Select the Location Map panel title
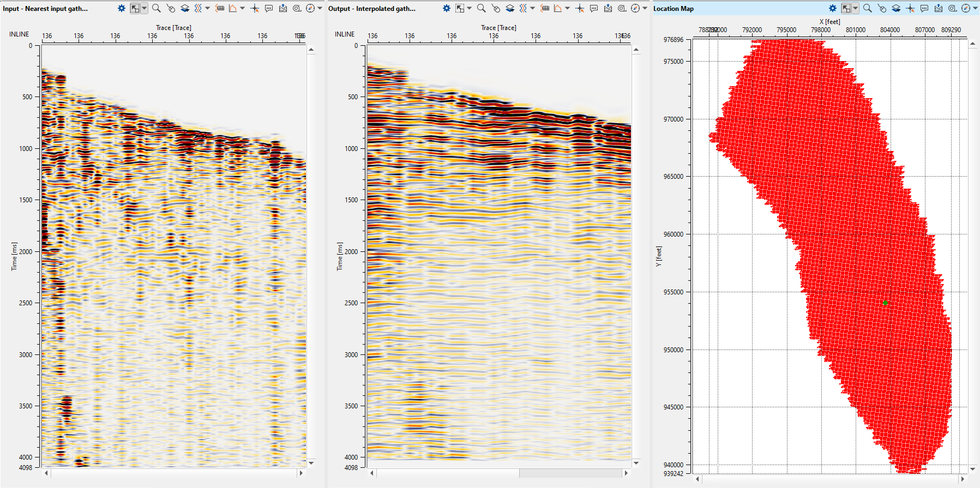 tap(674, 9)
